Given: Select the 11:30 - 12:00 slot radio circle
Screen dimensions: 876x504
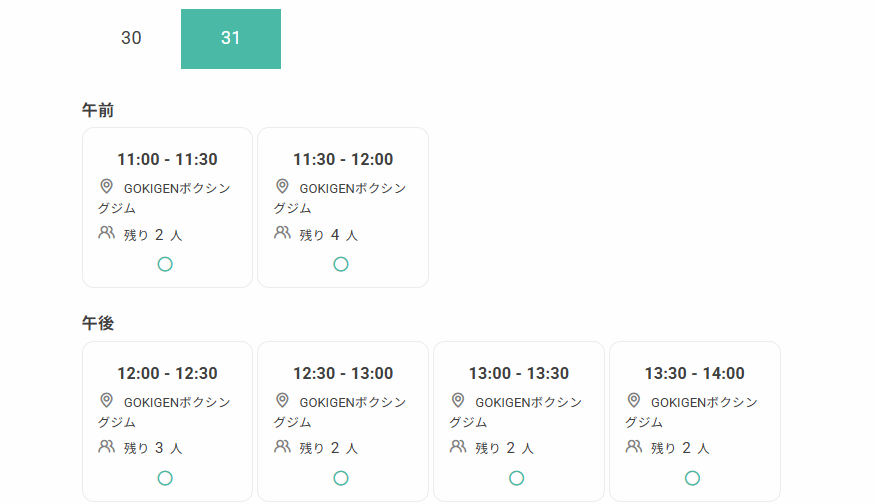Looking at the screenshot, I should tap(341, 264).
